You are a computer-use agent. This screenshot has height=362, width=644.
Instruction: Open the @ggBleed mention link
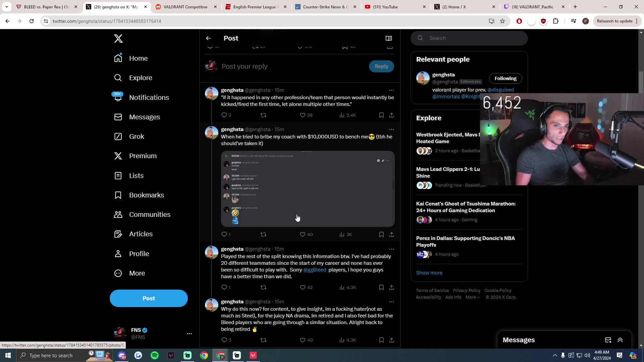coord(315,270)
